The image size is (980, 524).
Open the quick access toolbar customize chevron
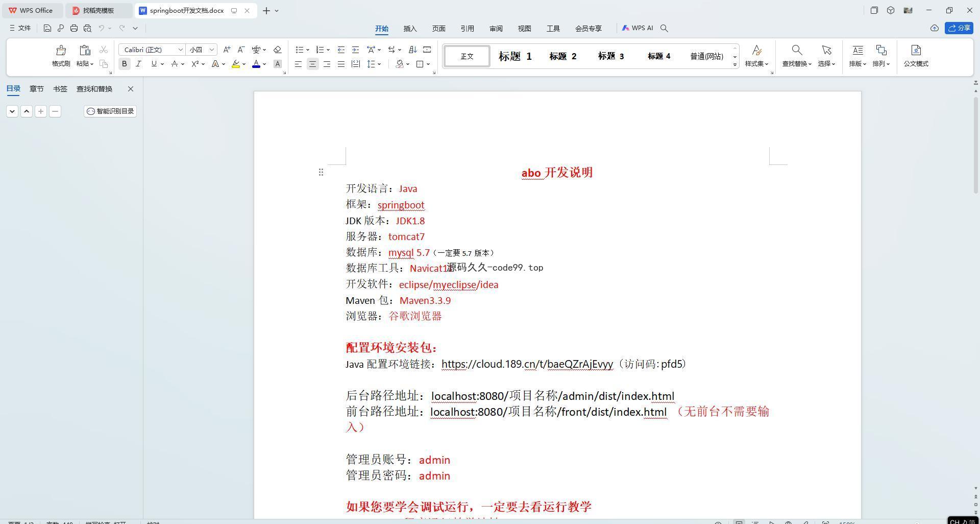[x=135, y=28]
